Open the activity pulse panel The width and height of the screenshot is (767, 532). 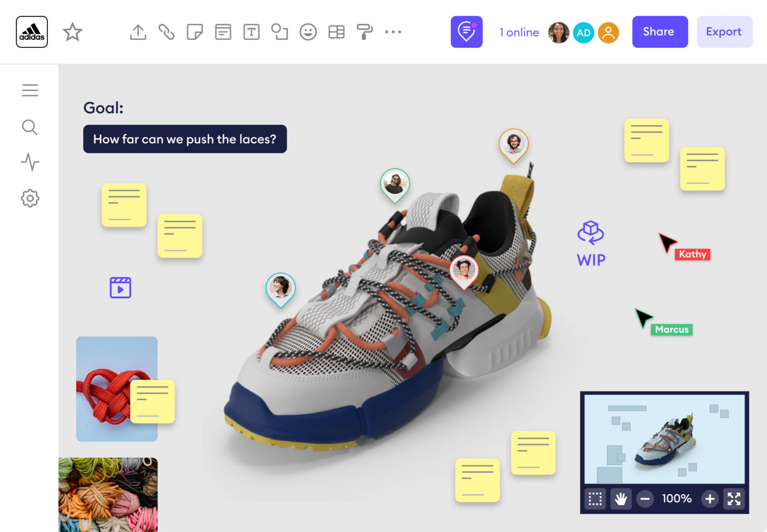pos(30,162)
